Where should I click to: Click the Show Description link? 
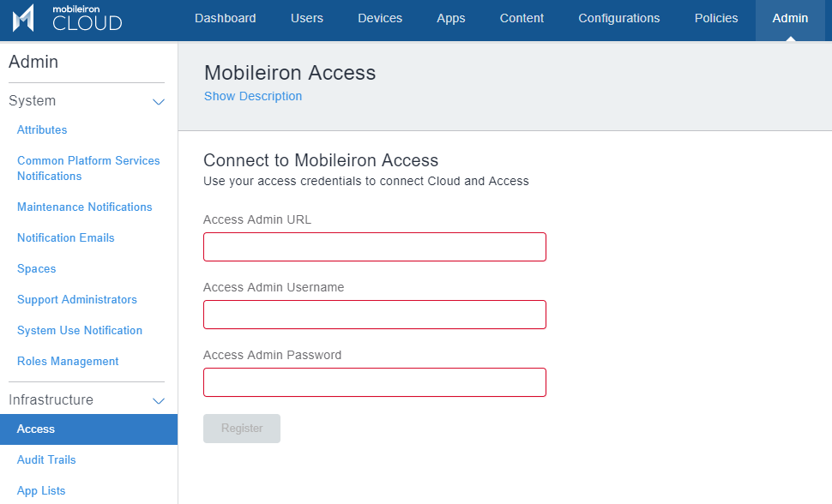pos(253,96)
